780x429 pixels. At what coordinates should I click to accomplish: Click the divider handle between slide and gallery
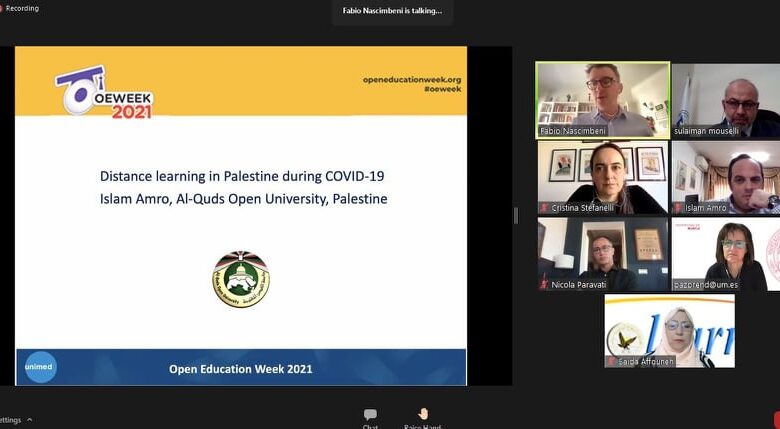click(x=516, y=215)
